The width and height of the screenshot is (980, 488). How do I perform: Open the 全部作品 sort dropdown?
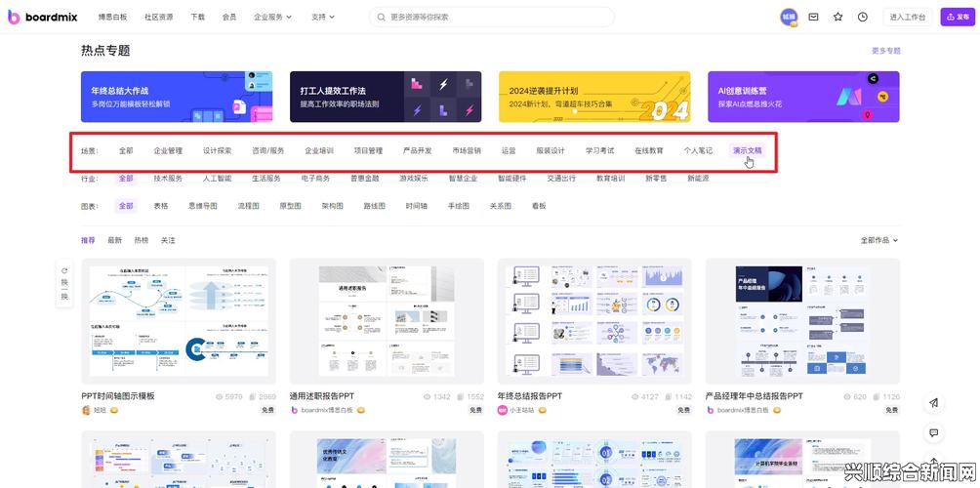pyautogui.click(x=878, y=240)
